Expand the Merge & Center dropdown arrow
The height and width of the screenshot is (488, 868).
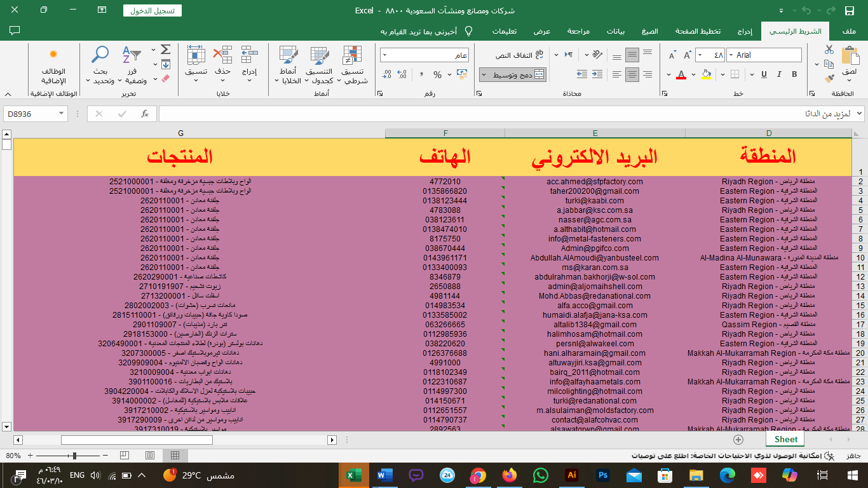484,75
